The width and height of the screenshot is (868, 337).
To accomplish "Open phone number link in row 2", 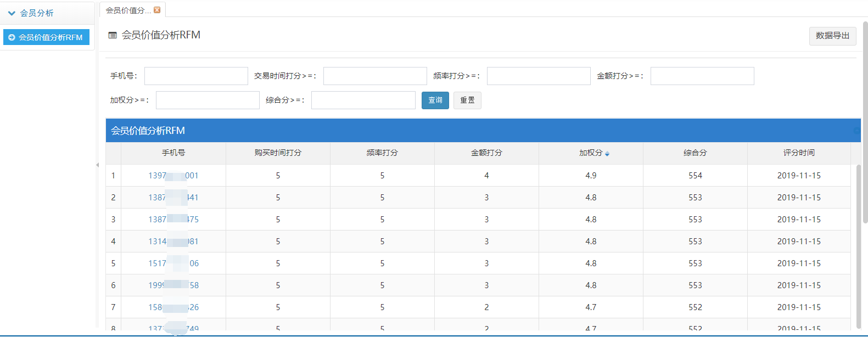I will [173, 198].
